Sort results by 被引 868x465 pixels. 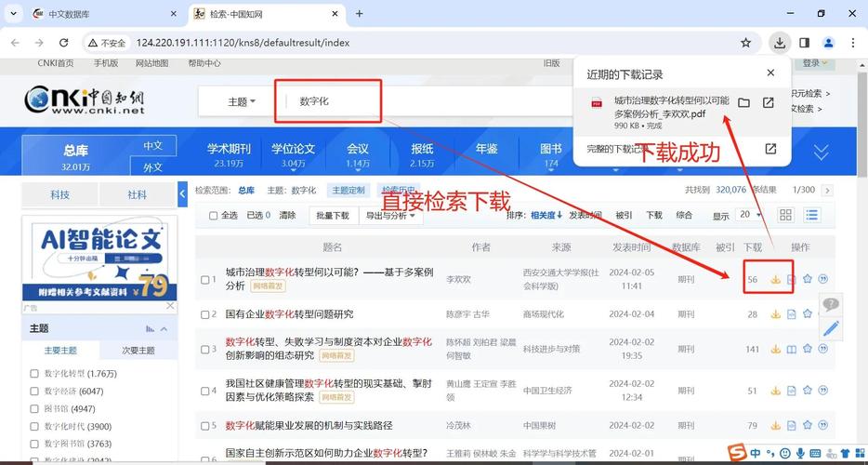coord(624,215)
